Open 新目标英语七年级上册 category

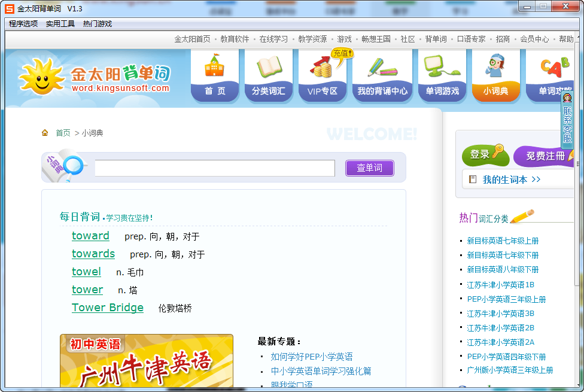pyautogui.click(x=503, y=241)
